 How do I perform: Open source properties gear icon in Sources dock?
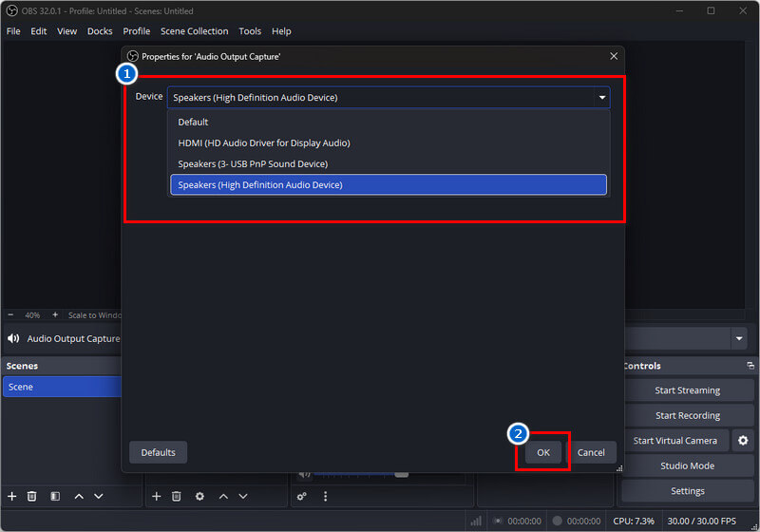tap(199, 496)
